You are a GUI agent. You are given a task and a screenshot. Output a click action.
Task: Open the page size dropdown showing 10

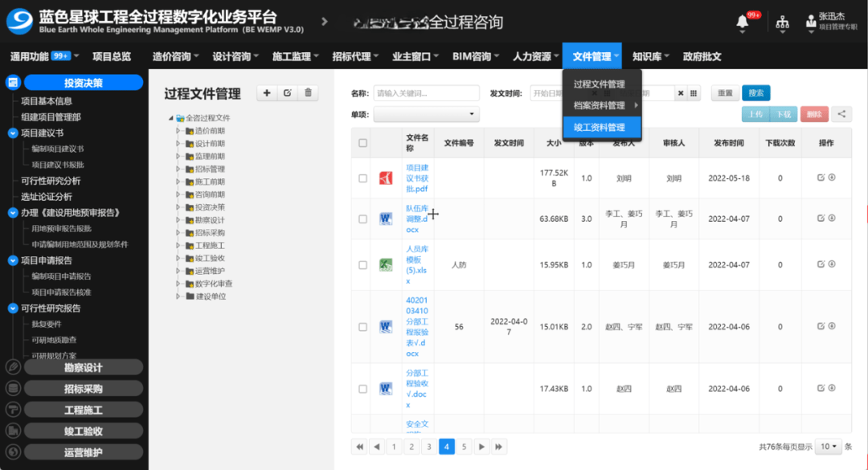click(827, 446)
